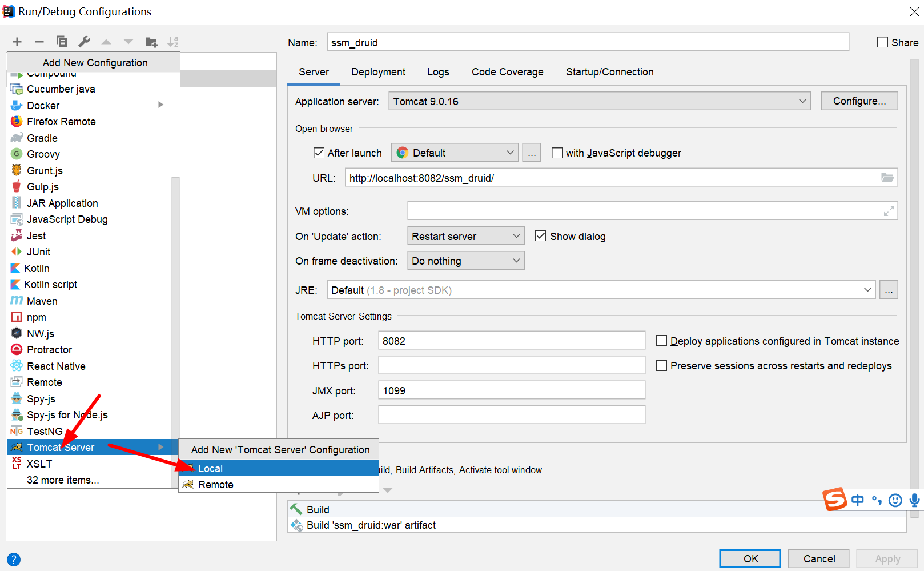Expand the VM options field editor
The image size is (924, 571).
pyautogui.click(x=889, y=211)
